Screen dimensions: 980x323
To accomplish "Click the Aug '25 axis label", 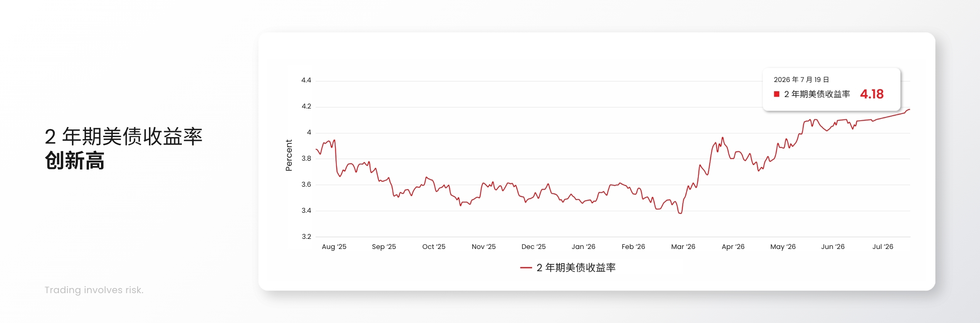I will pos(334,247).
